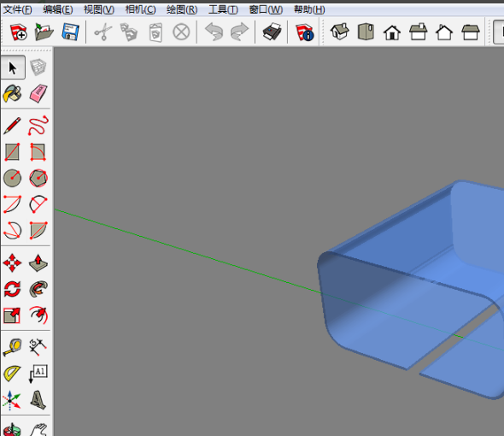Select the Polygon tool
The image size is (504, 436).
(38, 178)
